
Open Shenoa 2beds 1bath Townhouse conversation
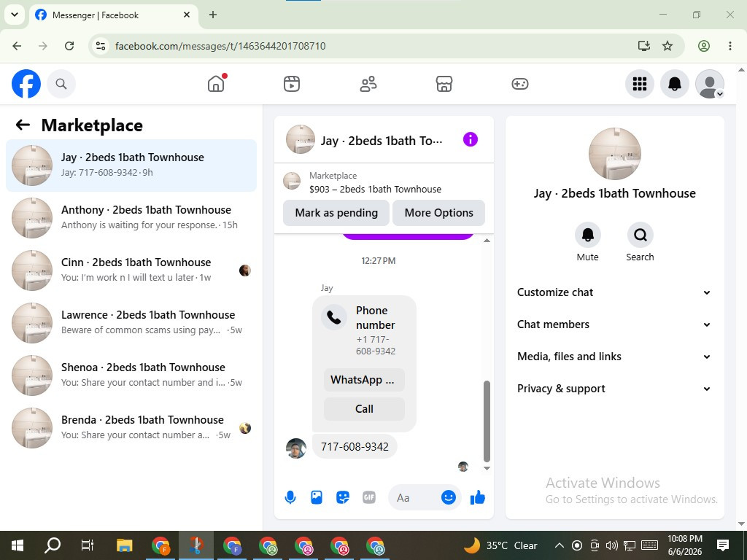click(131, 375)
